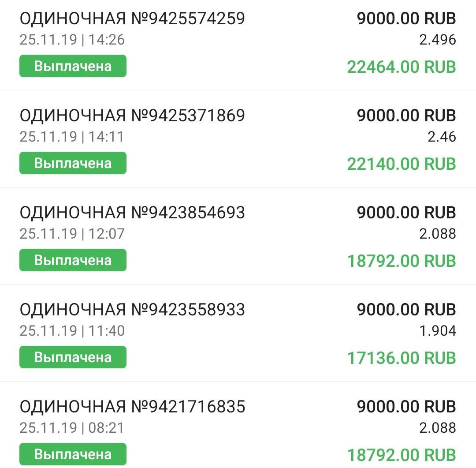Screen dimensions: 476x468
Task: Click Выплачена badge under bet №9425371869
Action: point(73,163)
